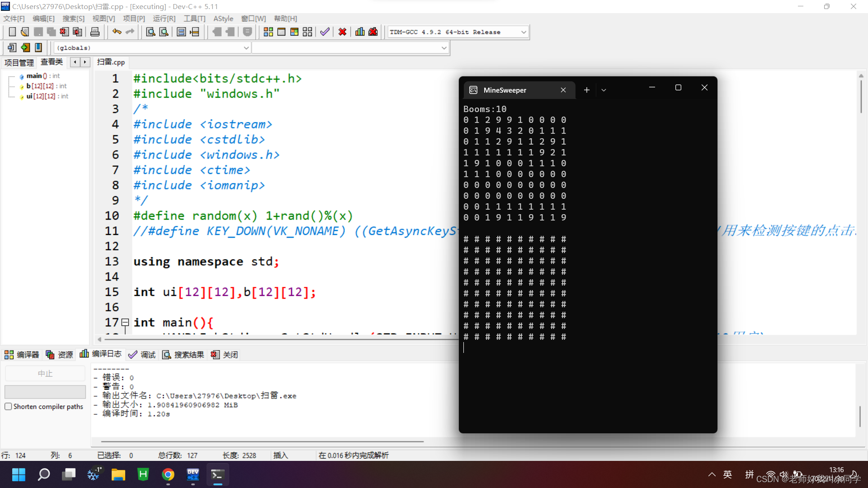Open File Explorer from the taskbar
This screenshot has width=868, height=488.
pos(118,474)
